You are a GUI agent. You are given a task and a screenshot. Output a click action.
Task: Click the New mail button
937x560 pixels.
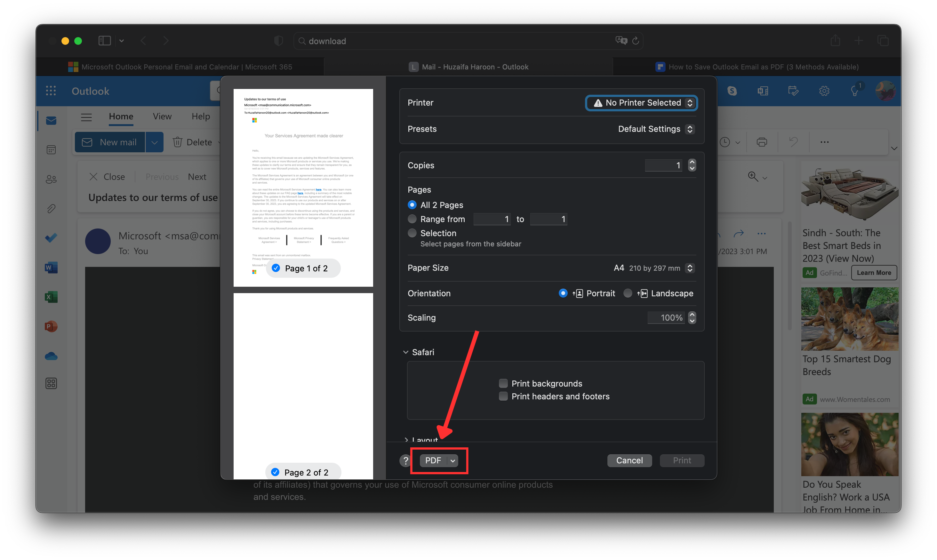pos(110,142)
